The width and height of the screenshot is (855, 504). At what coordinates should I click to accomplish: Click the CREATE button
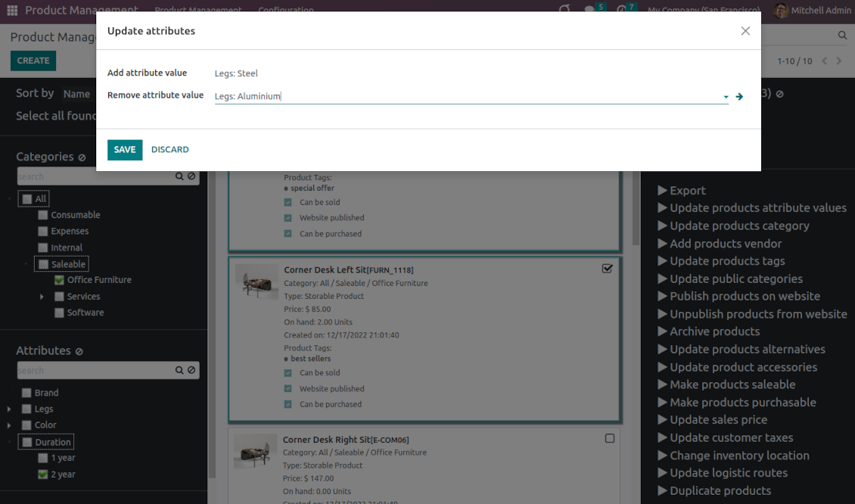(x=33, y=61)
